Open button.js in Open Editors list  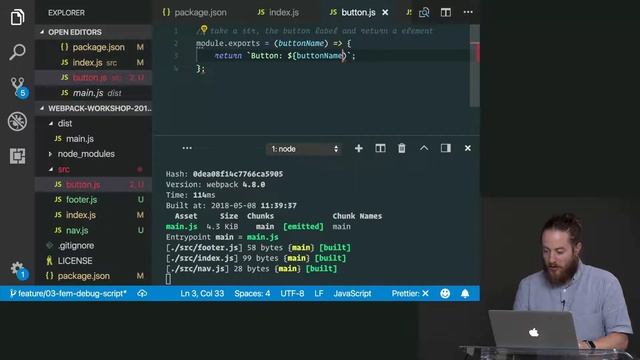coord(93,78)
